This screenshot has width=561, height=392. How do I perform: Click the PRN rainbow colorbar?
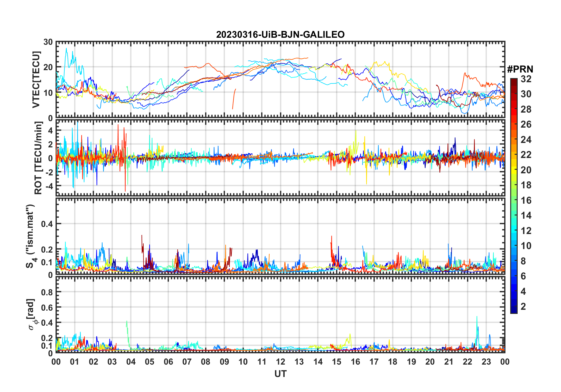tap(514, 196)
